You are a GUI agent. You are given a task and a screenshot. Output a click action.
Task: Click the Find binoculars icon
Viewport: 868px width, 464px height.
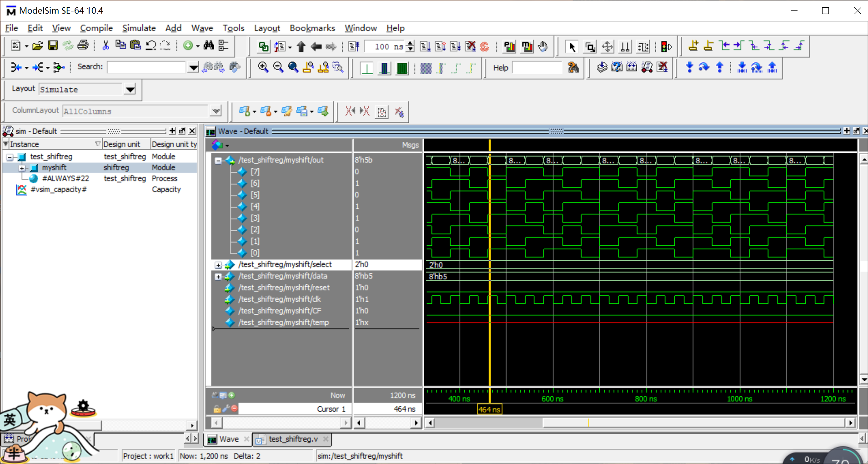(209, 45)
